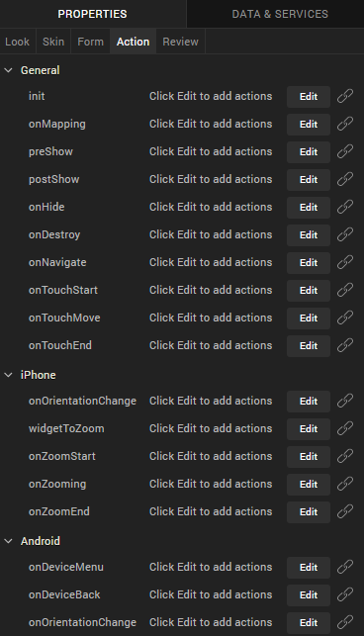Click the link icon beside widgetToZoom
This screenshot has height=636, width=364.
click(x=345, y=428)
